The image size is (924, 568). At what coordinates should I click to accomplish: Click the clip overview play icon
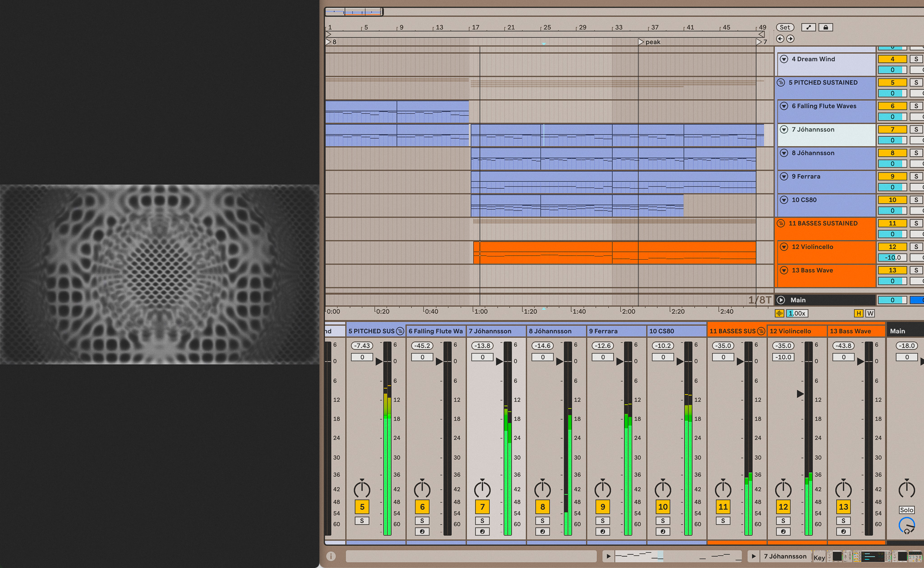pyautogui.click(x=608, y=556)
